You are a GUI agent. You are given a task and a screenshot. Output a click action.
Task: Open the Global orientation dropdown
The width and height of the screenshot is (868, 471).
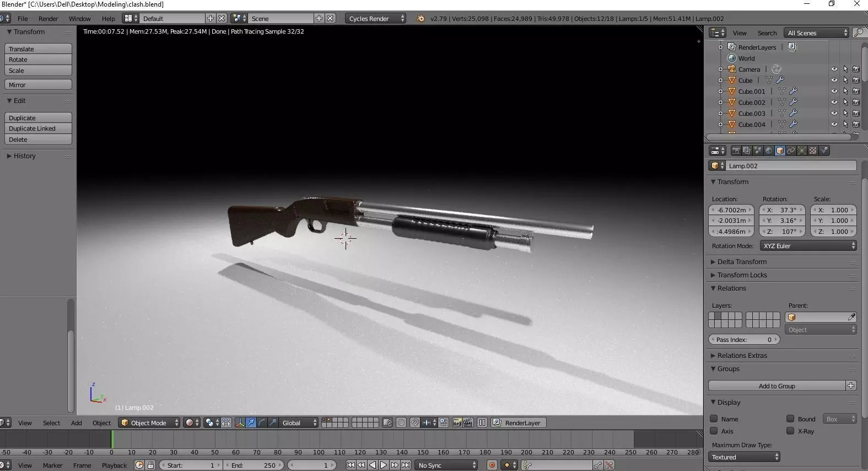[x=299, y=422]
